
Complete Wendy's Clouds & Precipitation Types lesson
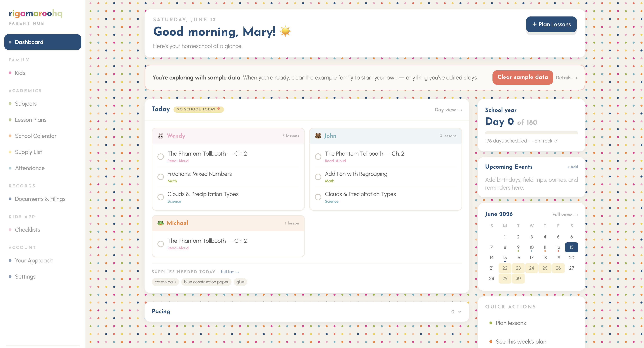[x=160, y=197]
